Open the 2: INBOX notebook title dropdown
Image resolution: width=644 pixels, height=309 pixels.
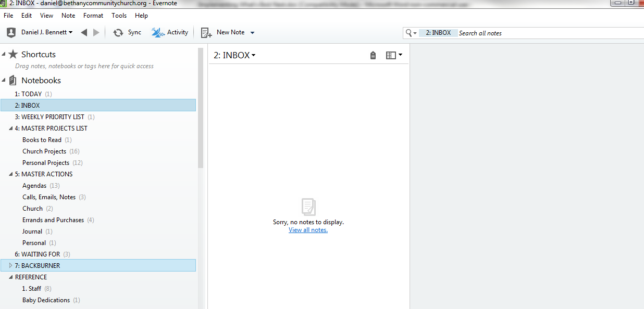234,55
